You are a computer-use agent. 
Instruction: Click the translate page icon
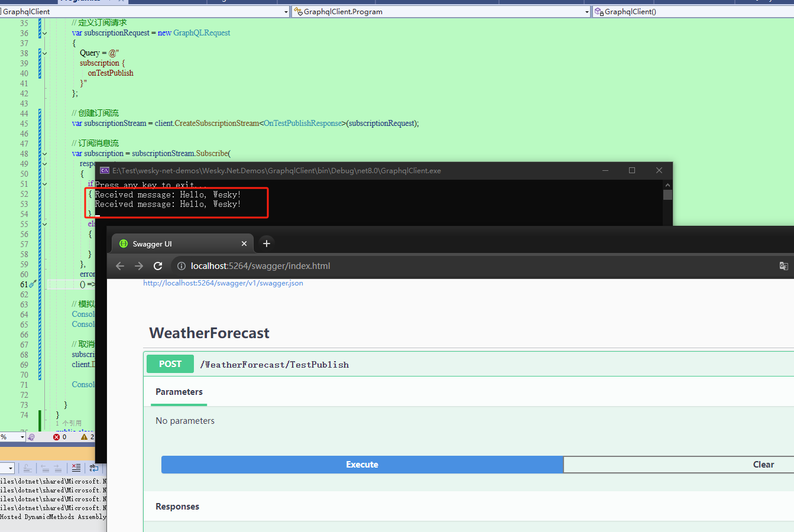coord(783,266)
